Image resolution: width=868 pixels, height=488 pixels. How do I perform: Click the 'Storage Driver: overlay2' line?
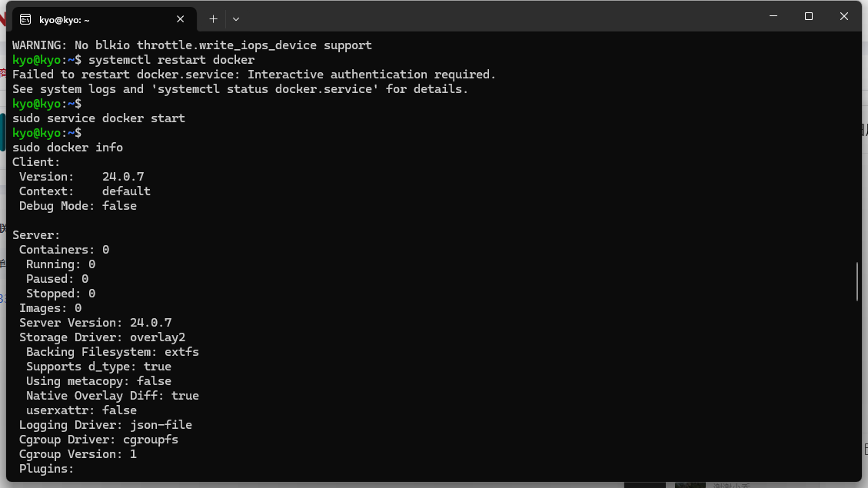pyautogui.click(x=102, y=337)
